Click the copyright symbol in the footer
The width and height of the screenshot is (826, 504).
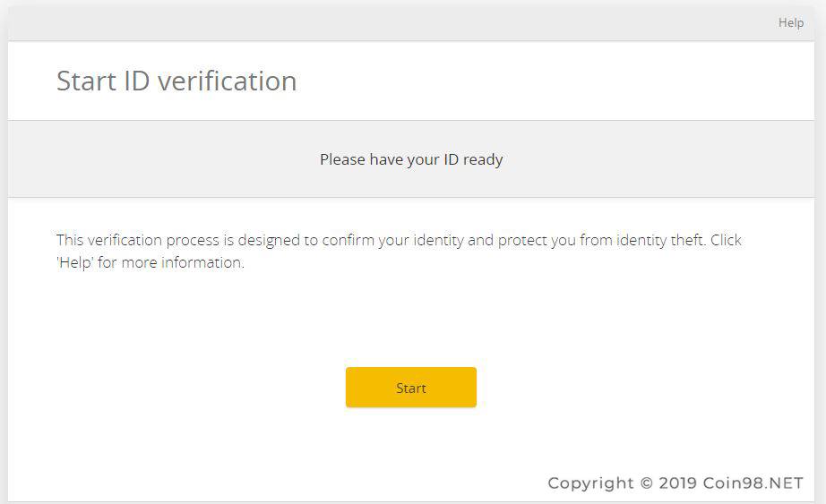coord(646,483)
